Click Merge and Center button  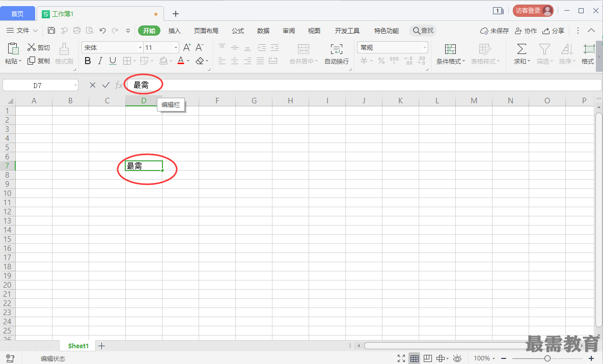[304, 54]
